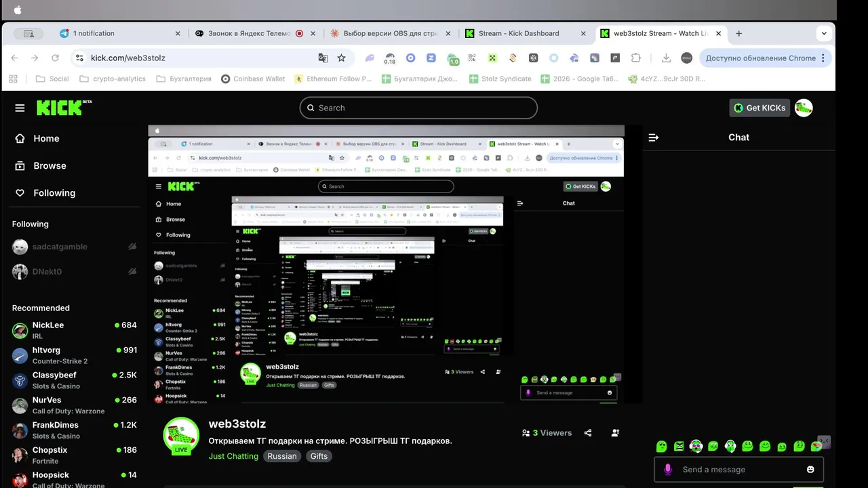The width and height of the screenshot is (868, 488).
Task: Open the emoji picker in chat
Action: coord(810,469)
